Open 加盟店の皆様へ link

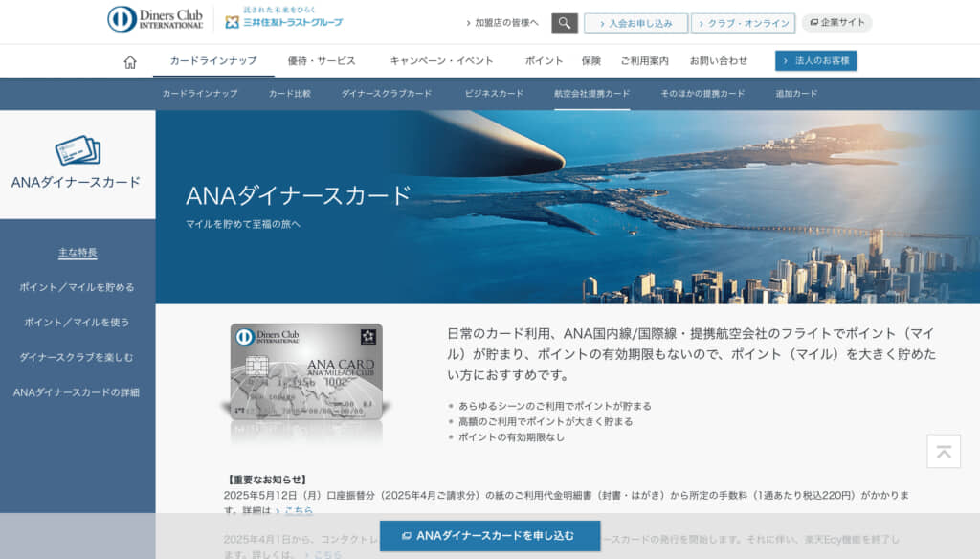click(501, 23)
